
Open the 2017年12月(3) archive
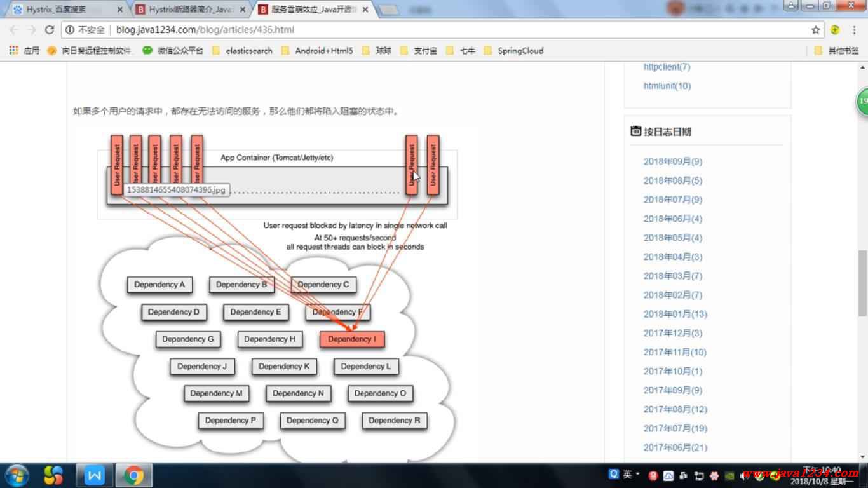pos(673,333)
